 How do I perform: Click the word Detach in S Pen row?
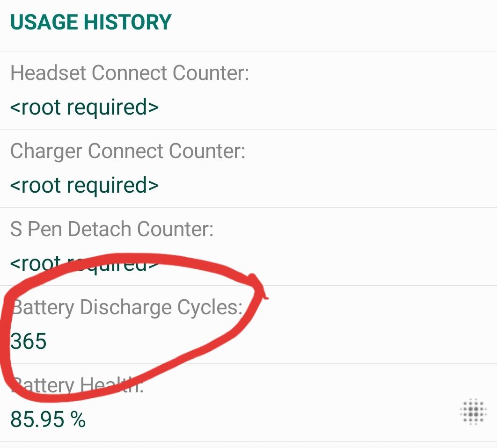pyautogui.click(x=100, y=229)
